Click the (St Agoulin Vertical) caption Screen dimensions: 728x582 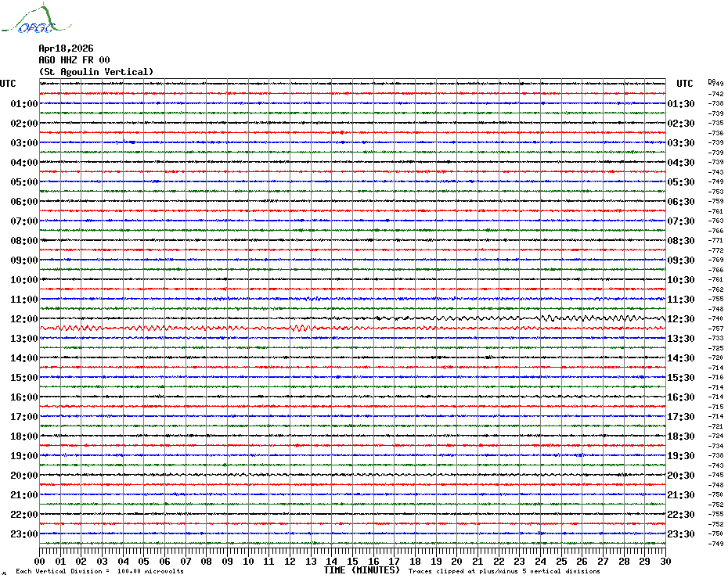[x=96, y=72]
